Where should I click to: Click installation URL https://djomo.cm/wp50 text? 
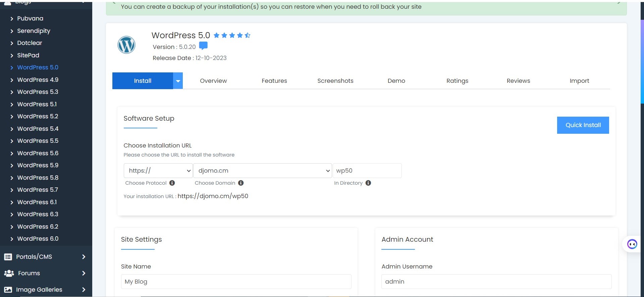[x=213, y=196]
